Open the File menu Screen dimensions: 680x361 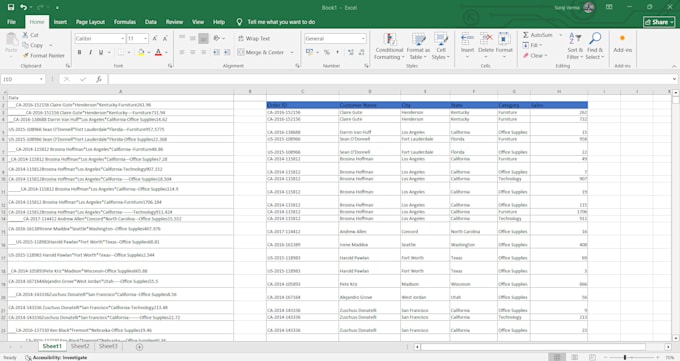[x=12, y=22]
